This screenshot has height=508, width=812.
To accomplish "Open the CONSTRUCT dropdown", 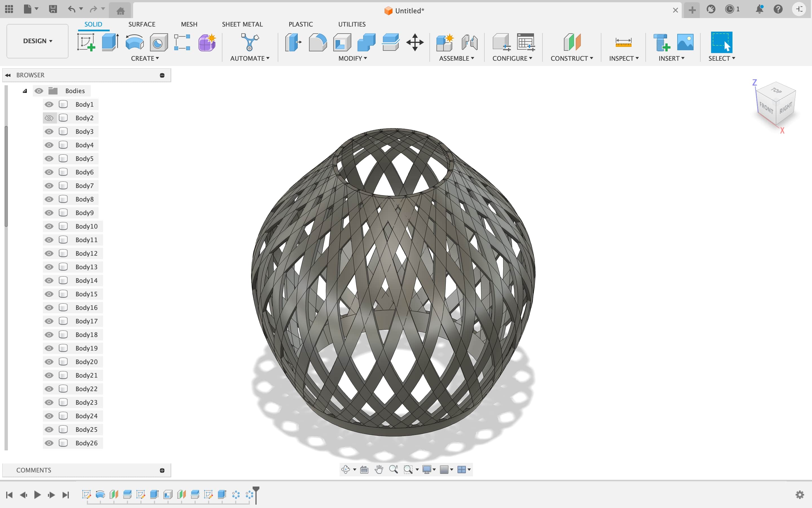I will (572, 58).
